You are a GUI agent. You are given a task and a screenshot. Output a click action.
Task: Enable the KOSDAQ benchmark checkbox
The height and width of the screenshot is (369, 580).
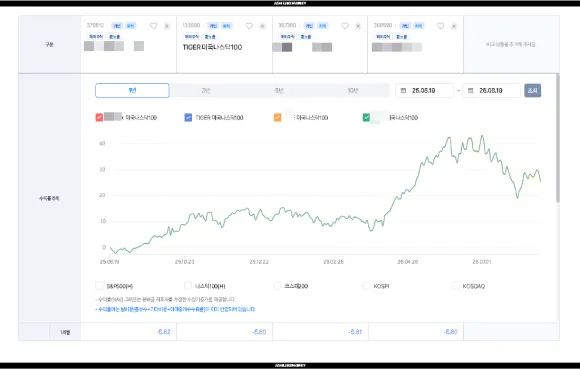pyautogui.click(x=456, y=286)
